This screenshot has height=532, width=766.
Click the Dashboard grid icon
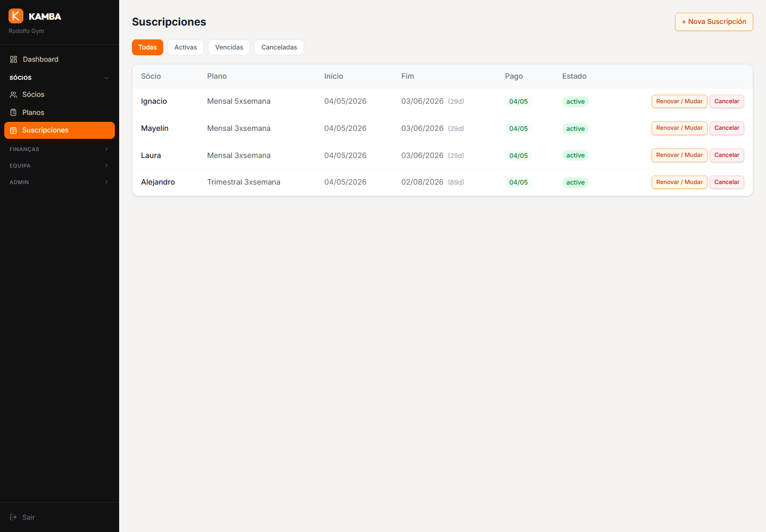click(x=13, y=60)
